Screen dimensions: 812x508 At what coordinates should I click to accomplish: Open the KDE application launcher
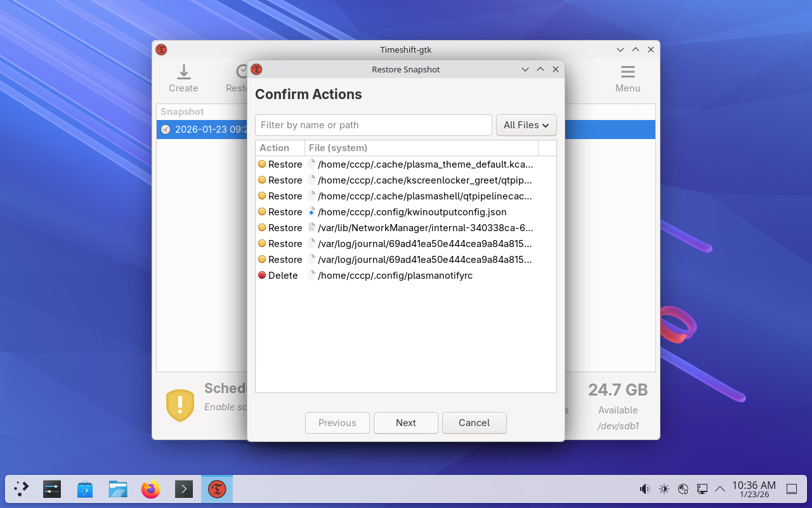(22, 489)
